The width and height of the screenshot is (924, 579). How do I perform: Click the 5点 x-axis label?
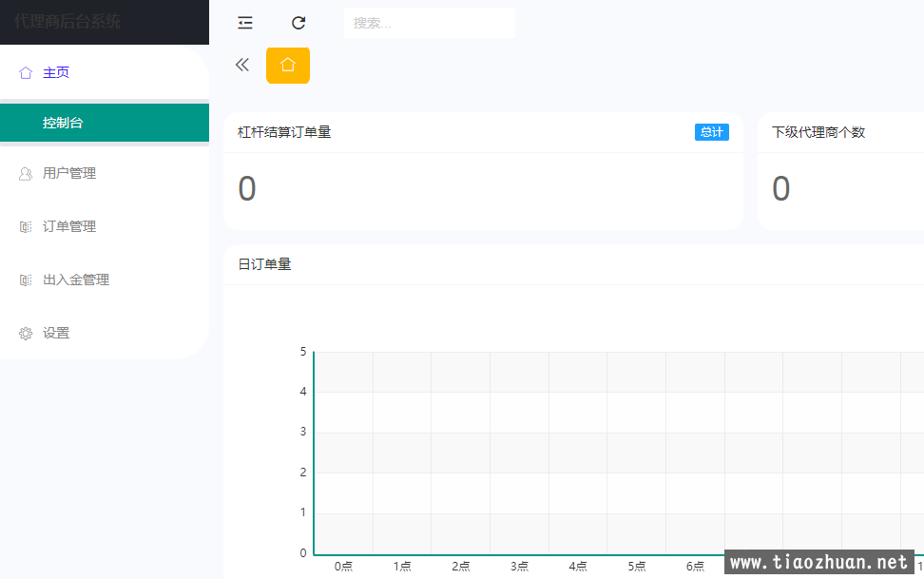point(636,567)
